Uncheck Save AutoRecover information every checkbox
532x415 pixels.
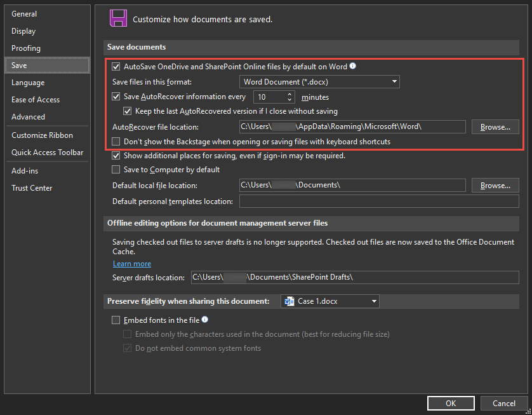[x=116, y=97]
